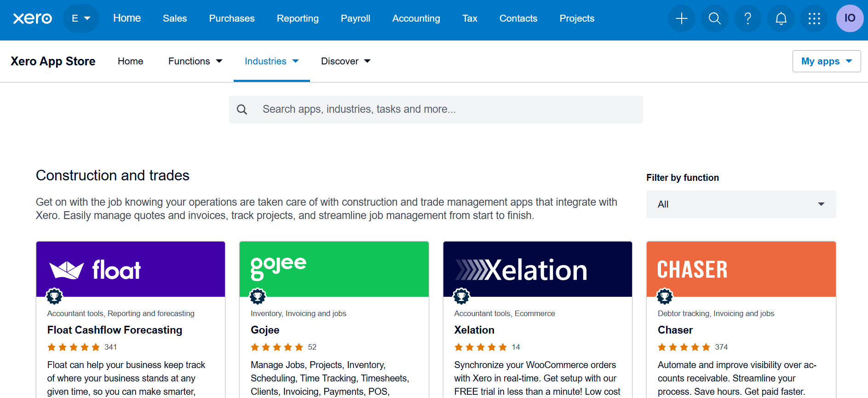Viewport: 868px width, 398px height.
Task: Click the Gojee star rating
Action: tap(277, 347)
